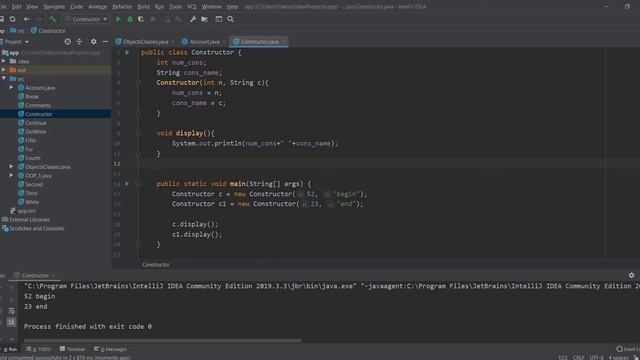Click the Collapse All icon in Project panel
The image size is (640, 360).
coord(79,42)
